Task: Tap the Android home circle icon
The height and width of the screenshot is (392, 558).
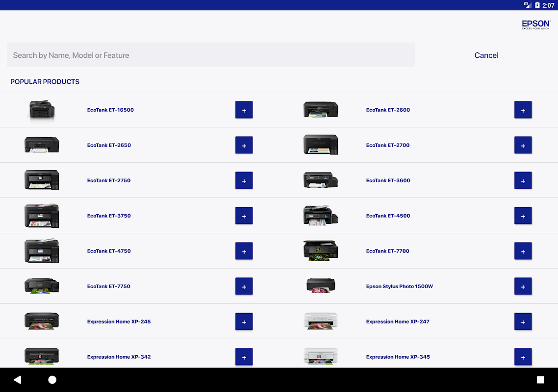Action: [x=52, y=380]
